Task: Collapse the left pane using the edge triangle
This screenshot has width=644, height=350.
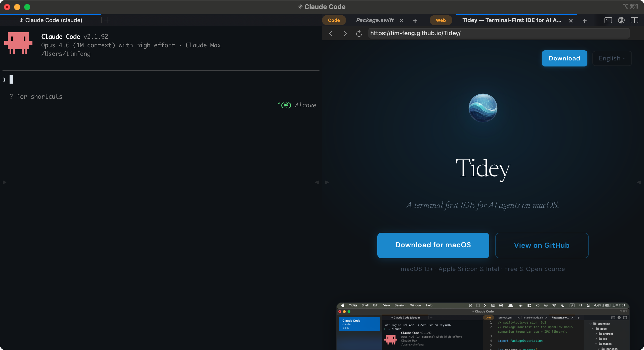Action: (4, 182)
